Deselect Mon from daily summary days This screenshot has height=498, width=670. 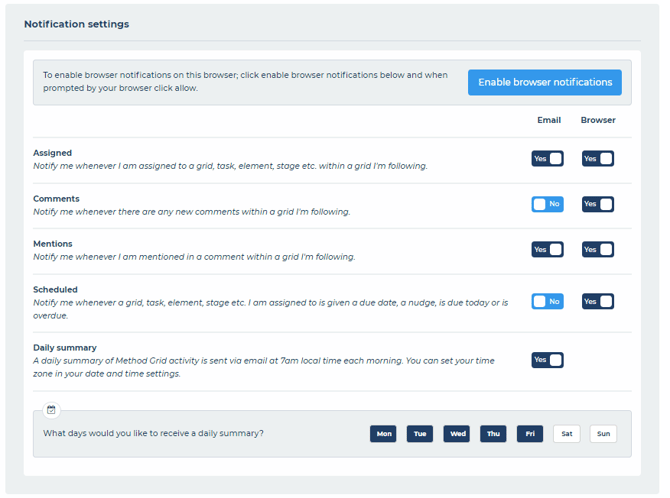tap(383, 434)
